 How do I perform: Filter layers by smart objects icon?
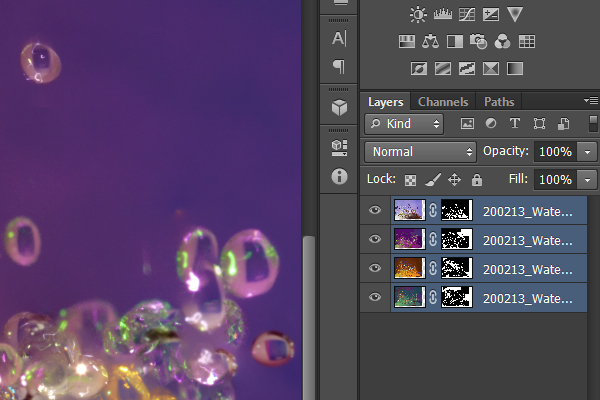pos(563,124)
